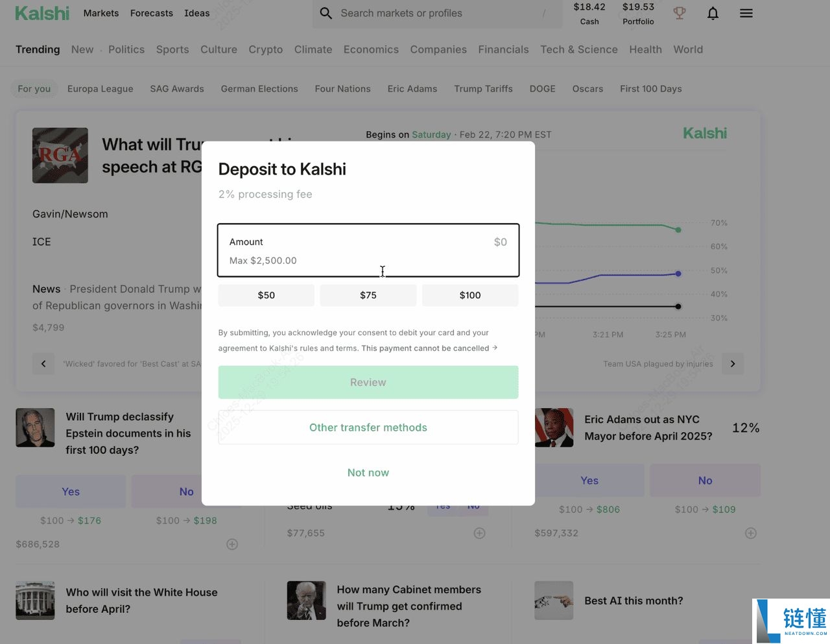Select the DOGE filter chip
Image resolution: width=830 pixels, height=644 pixels.
point(543,89)
